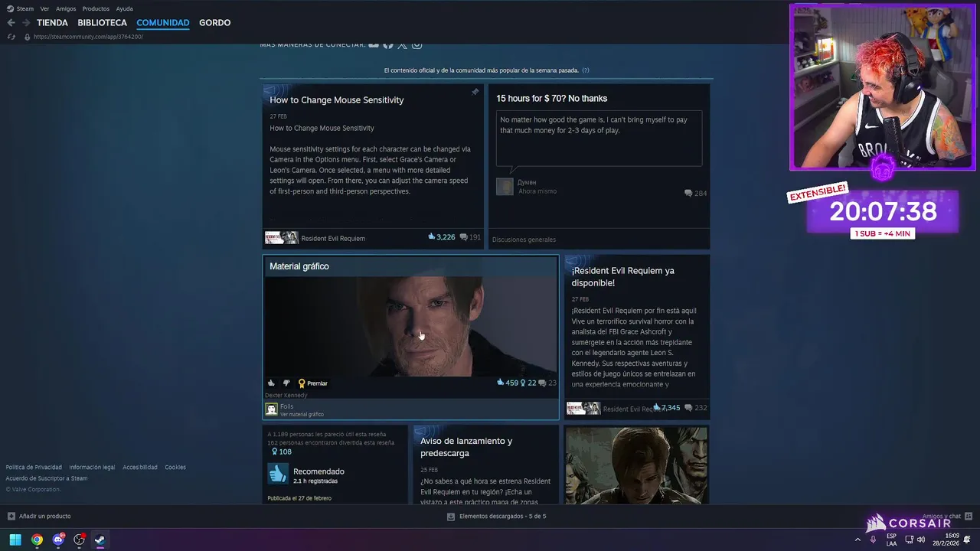Open the downloads 'Elementos descargados' status
The image size is (980, 551).
pos(496,517)
